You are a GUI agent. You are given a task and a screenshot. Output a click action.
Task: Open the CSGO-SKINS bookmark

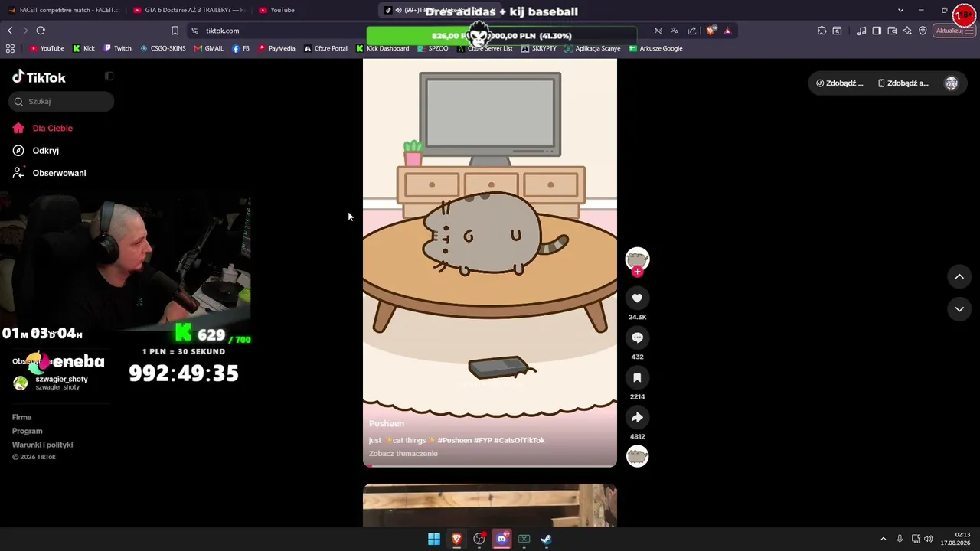[162, 48]
